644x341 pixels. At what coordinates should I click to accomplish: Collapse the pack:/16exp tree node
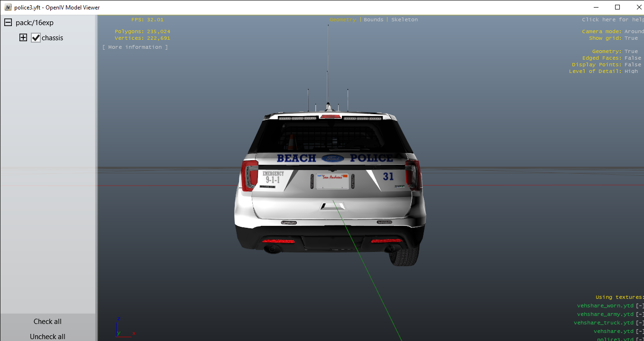click(8, 22)
